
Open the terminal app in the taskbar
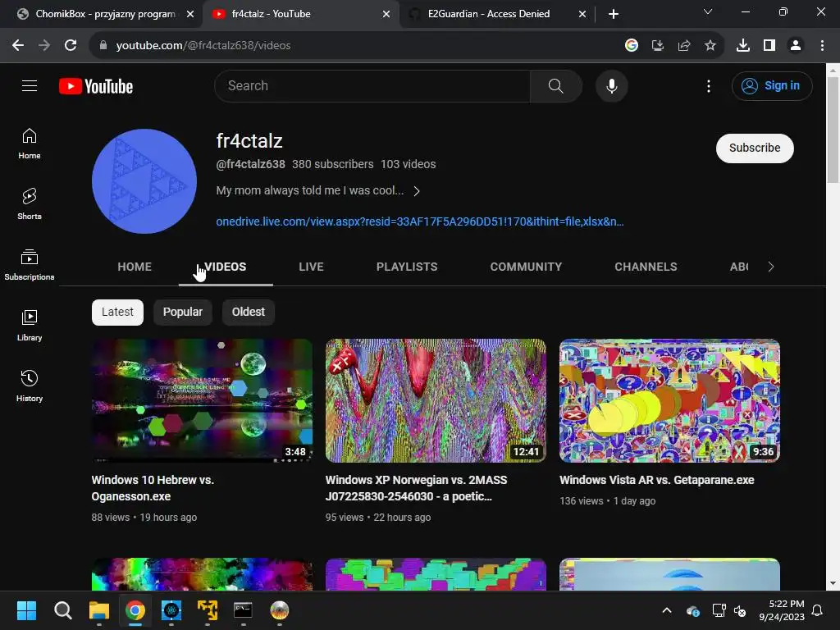(x=243, y=610)
